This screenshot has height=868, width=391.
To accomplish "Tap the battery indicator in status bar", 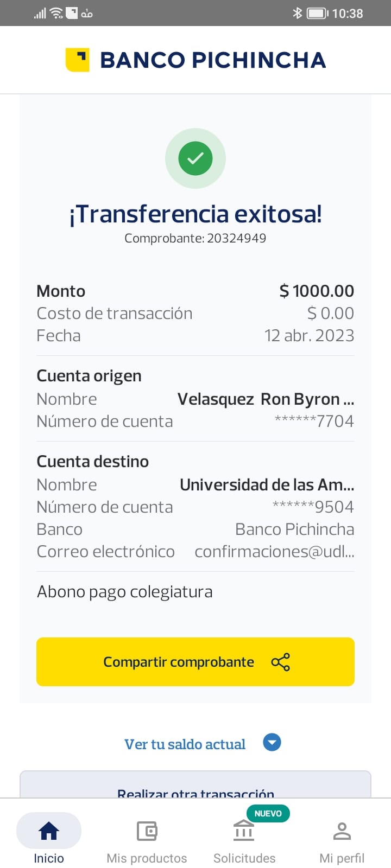I will click(x=317, y=13).
